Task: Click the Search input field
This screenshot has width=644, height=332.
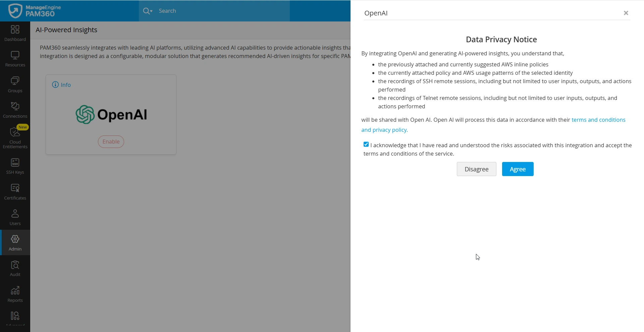Action: (221, 11)
